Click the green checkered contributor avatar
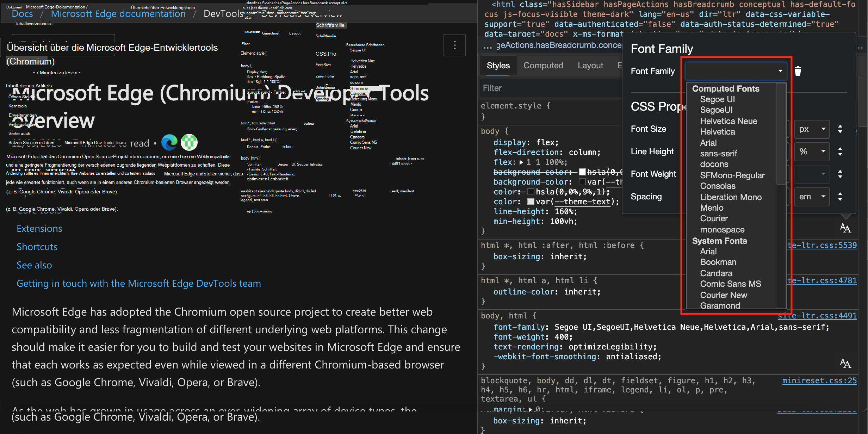Viewport: 868px width, 434px height. (x=189, y=143)
